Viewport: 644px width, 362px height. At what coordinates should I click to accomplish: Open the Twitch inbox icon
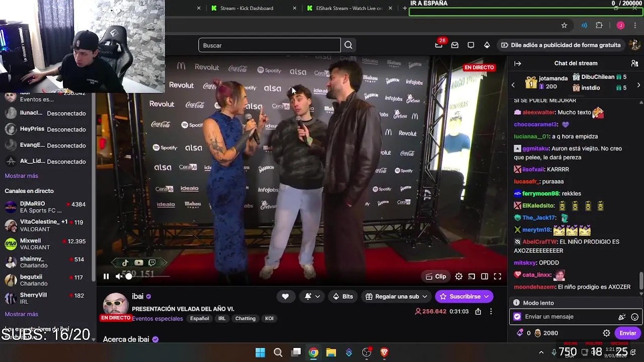(x=455, y=45)
